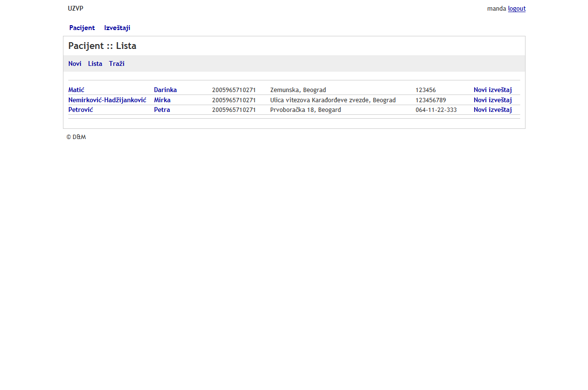Open patient surname Petrović
588x390 pixels.
coord(80,110)
